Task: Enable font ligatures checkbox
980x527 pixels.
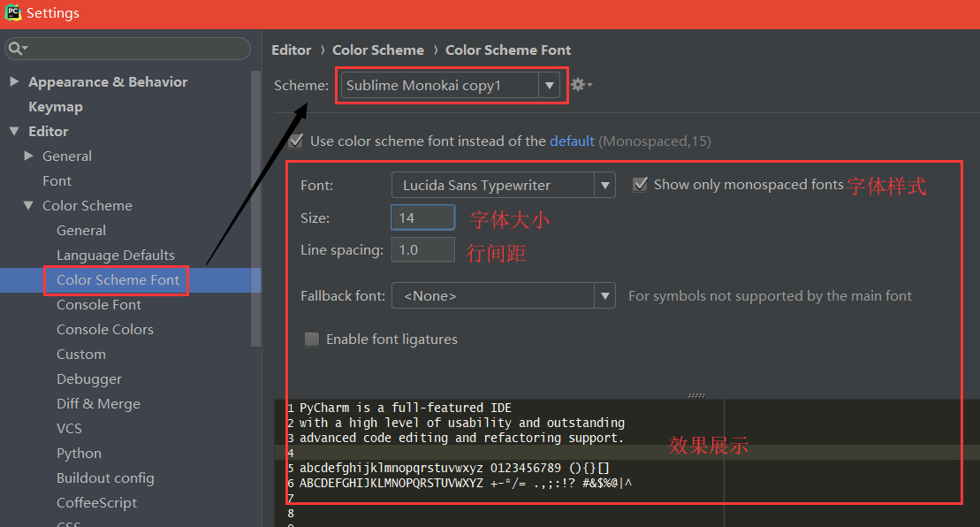Action: (x=311, y=339)
